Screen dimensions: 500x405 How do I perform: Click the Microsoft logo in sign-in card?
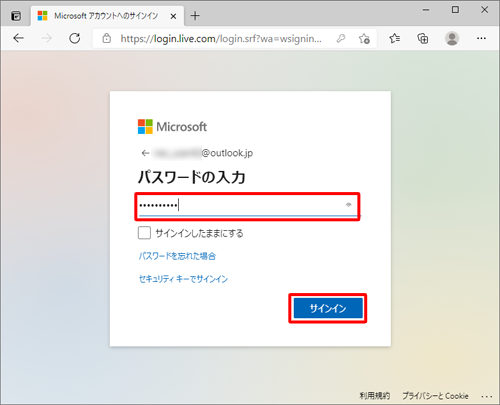(172, 127)
